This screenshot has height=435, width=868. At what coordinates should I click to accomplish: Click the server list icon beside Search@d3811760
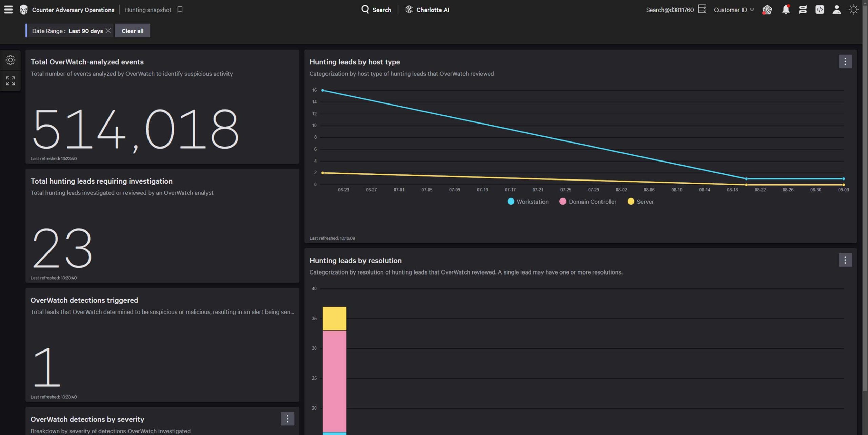click(x=702, y=9)
